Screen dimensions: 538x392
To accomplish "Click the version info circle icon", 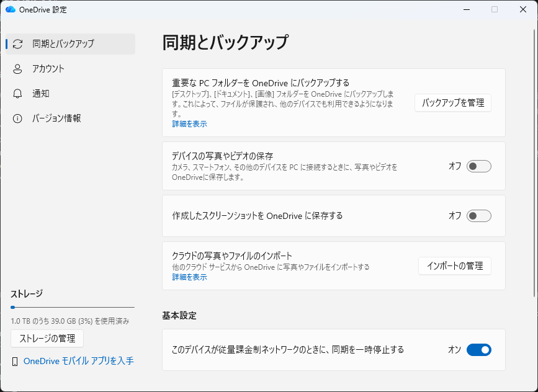I will (17, 118).
